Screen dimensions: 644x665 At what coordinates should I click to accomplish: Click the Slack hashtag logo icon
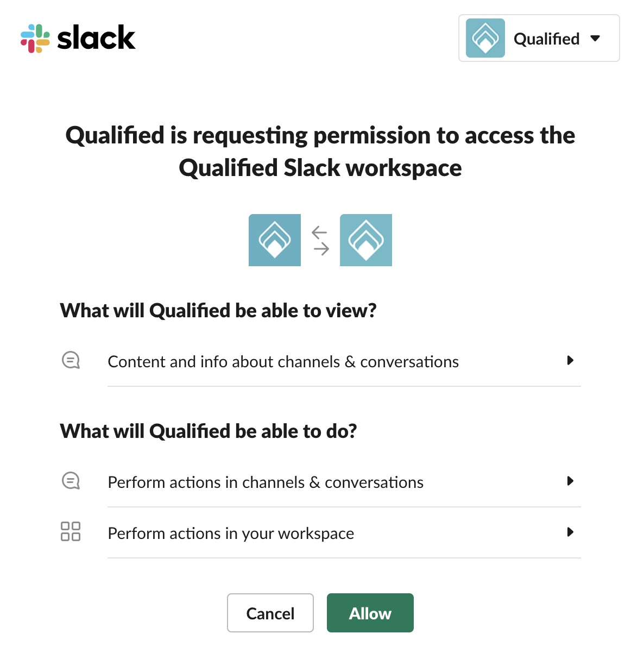[x=35, y=39]
